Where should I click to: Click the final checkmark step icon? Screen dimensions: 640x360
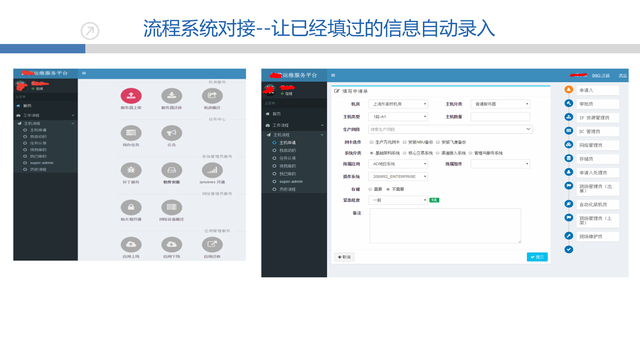point(569,249)
